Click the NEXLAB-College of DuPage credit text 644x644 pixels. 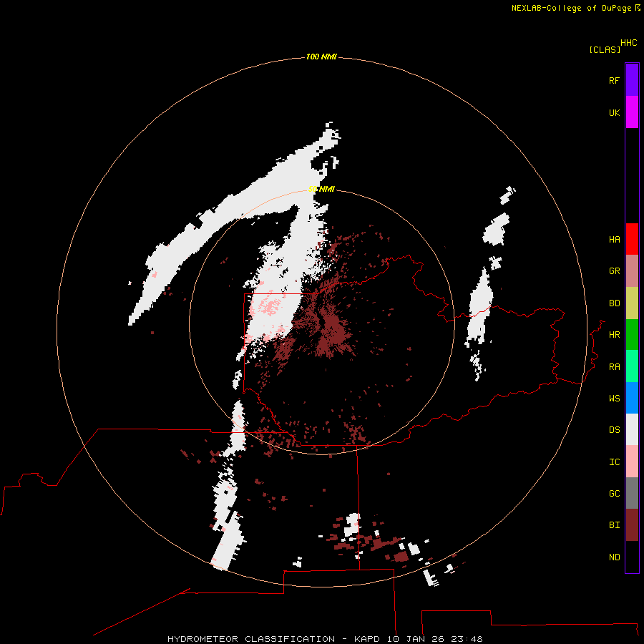coord(571,8)
